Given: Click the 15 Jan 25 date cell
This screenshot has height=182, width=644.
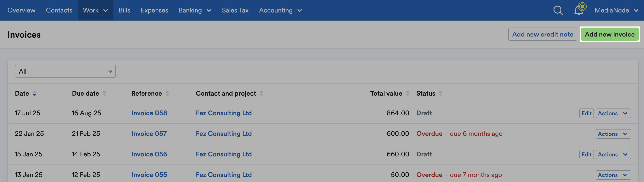Looking at the screenshot, I should [28, 154].
